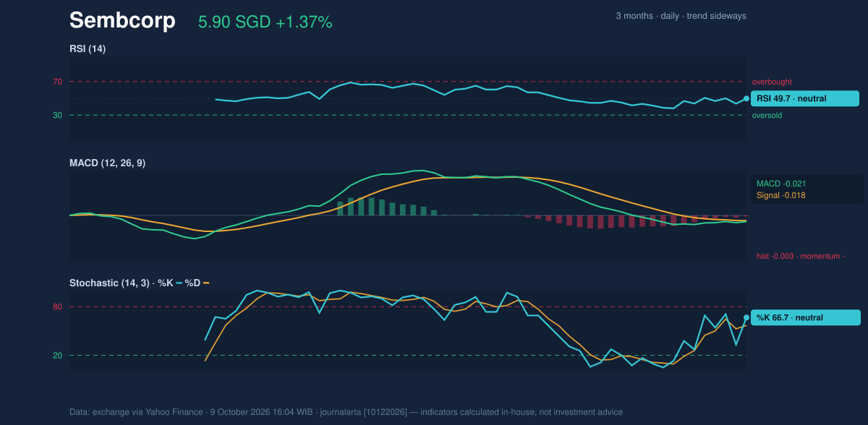Viewport: 868px width, 425px height.
Task: Click the 'hist -0.003 · momentum' label
Action: 801,256
